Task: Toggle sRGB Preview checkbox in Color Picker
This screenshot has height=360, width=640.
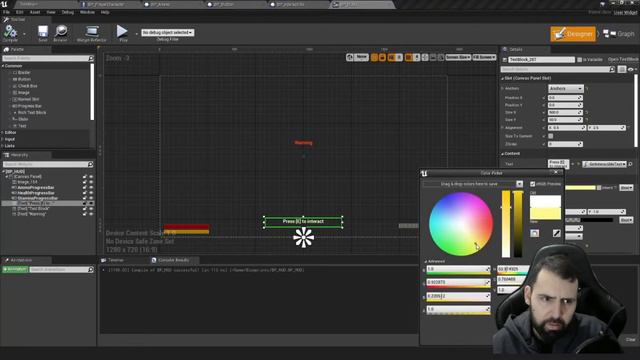Action: tap(532, 184)
